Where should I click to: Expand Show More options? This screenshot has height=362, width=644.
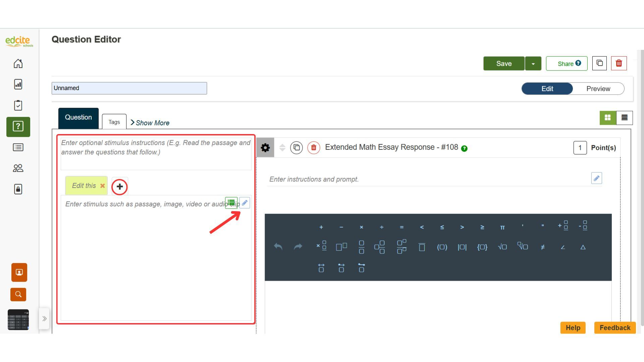150,123
